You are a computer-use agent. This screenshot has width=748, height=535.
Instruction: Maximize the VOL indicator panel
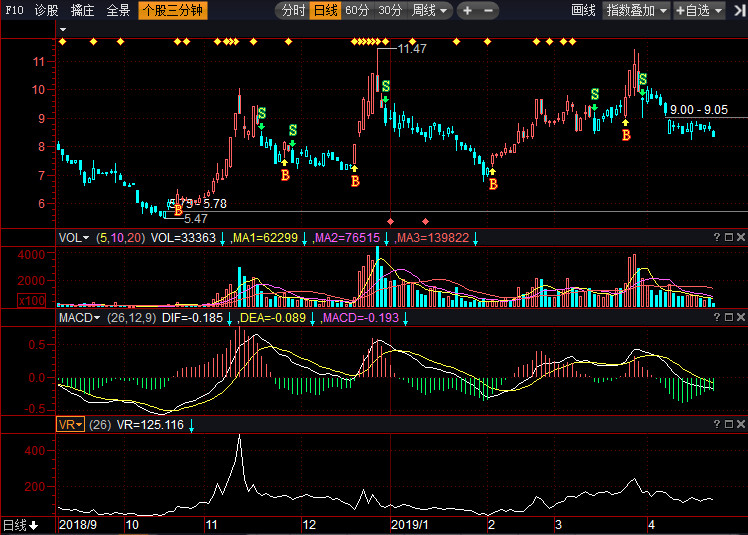729,237
